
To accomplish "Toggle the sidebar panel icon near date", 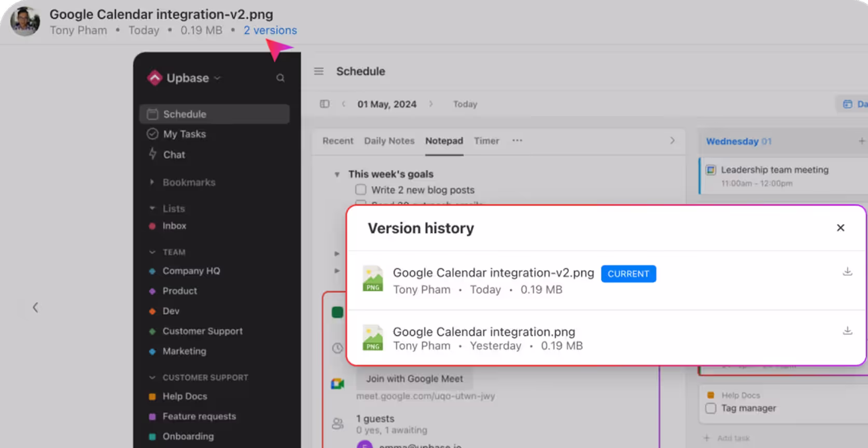I will (325, 104).
